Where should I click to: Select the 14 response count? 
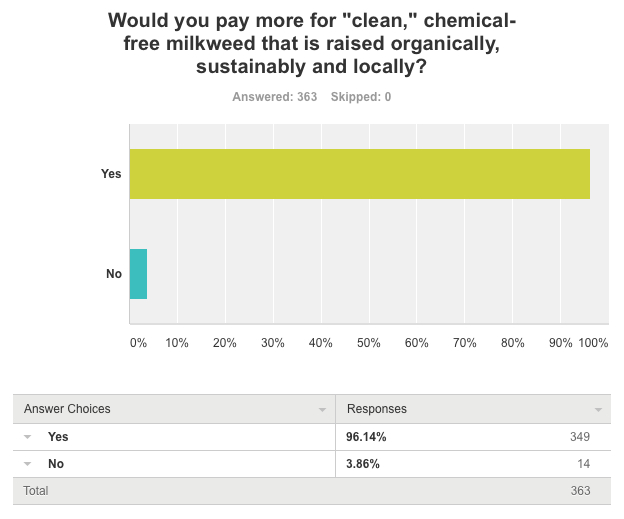click(583, 464)
